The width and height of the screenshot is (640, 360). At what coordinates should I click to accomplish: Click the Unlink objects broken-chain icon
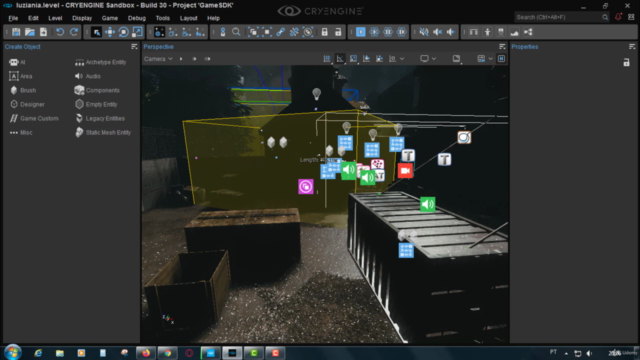tap(294, 32)
